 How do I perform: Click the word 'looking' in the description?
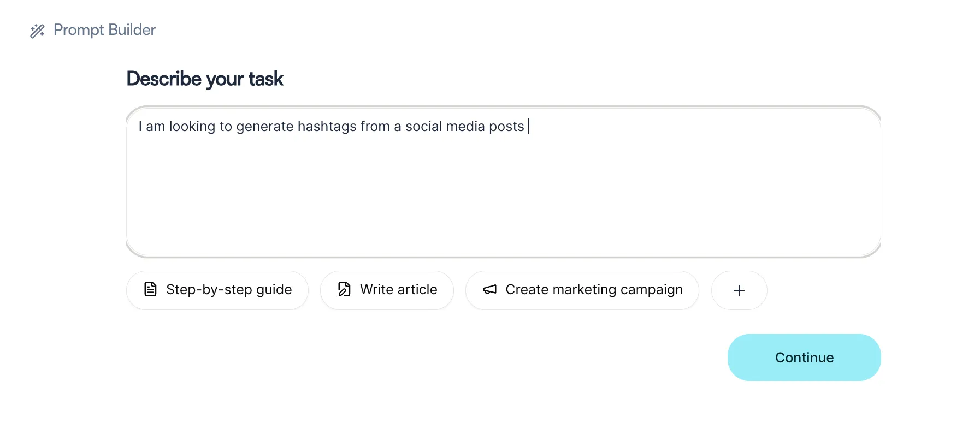[192, 127]
